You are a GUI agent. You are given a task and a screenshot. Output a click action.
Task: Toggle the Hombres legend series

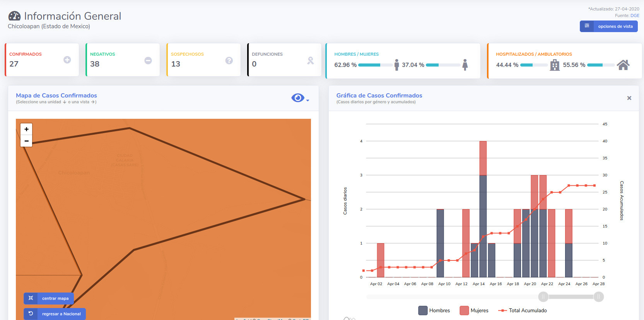tap(434, 310)
